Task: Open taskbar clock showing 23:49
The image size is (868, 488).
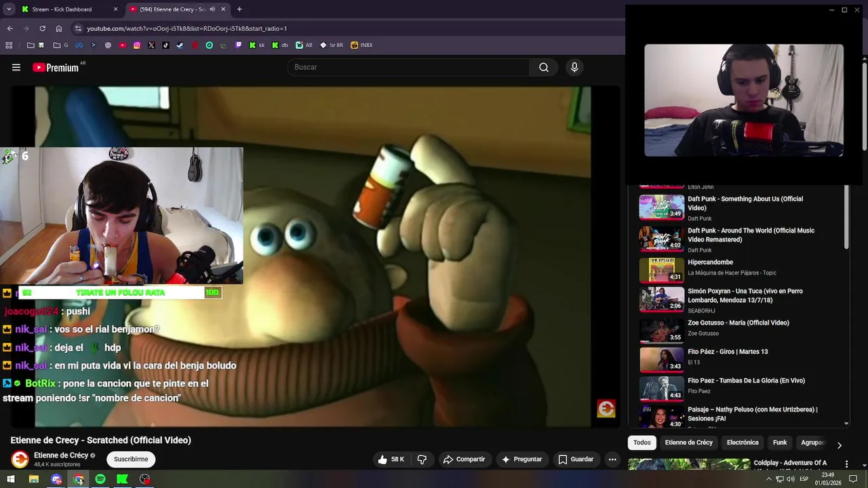Action: pos(828,479)
